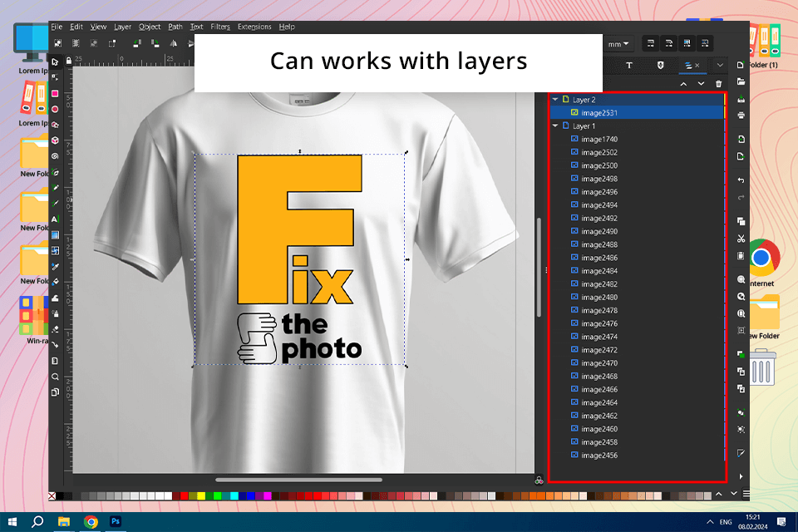Open the Extensions menu

(x=254, y=27)
